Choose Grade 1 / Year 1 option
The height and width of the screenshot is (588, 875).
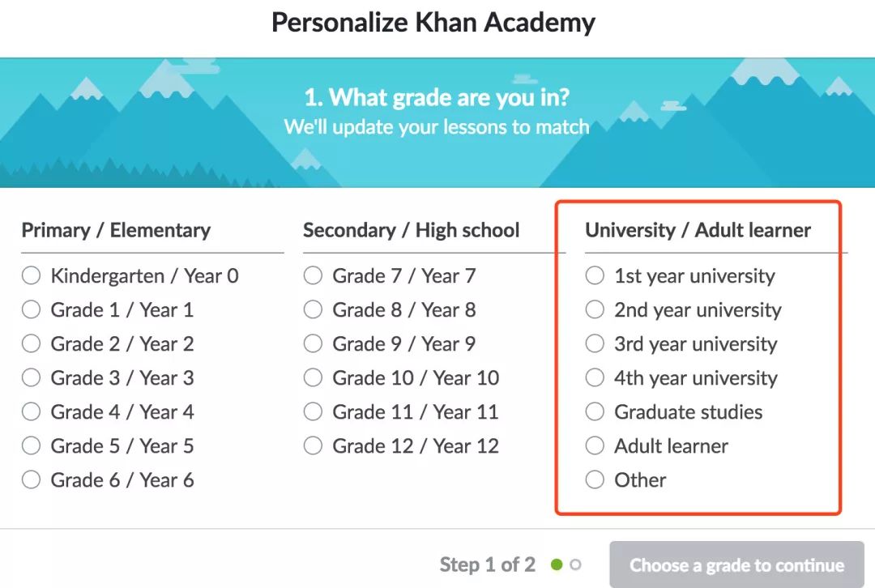click(32, 310)
